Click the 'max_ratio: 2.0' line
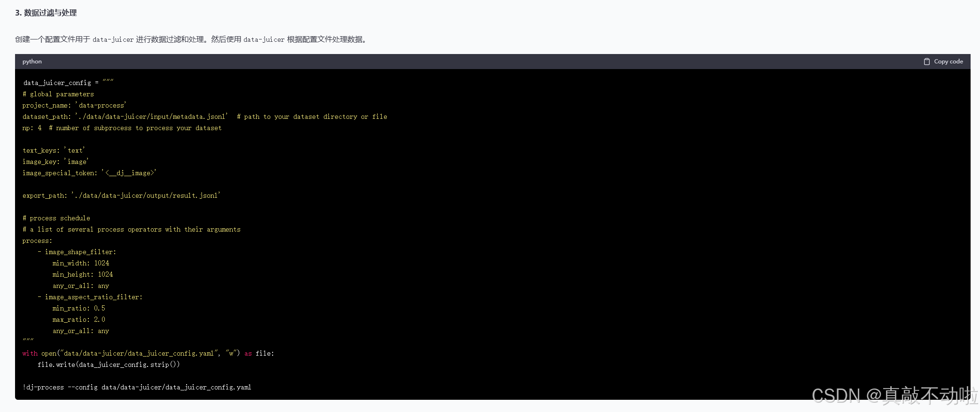This screenshot has width=980, height=412. (79, 319)
